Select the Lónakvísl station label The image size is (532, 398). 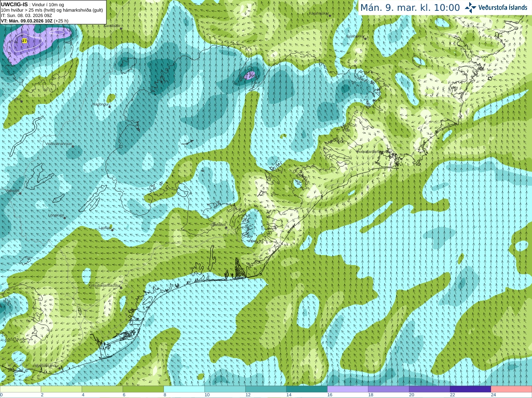tap(56, 215)
